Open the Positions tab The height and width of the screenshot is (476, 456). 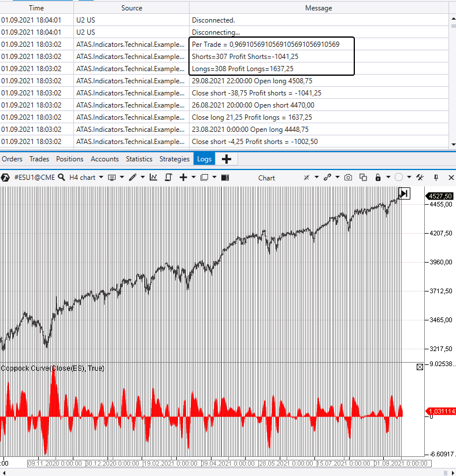click(x=69, y=159)
